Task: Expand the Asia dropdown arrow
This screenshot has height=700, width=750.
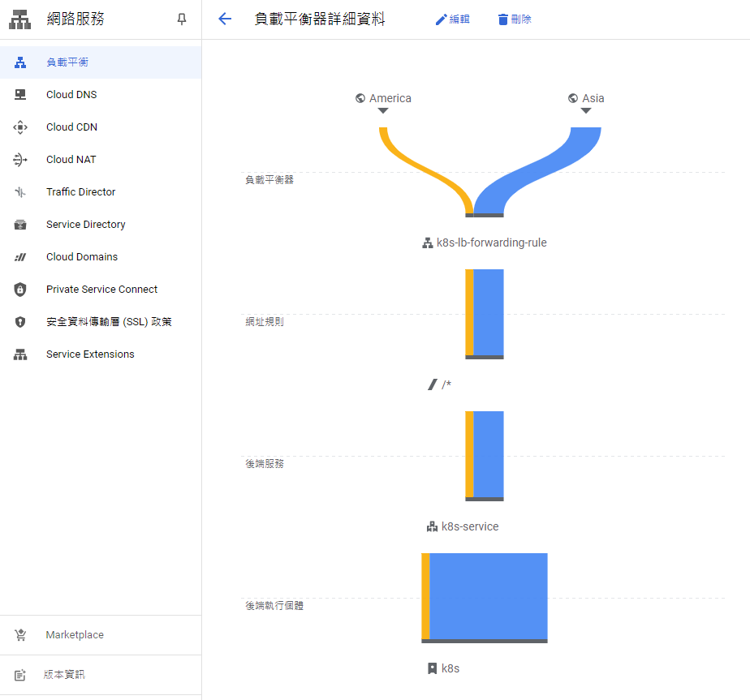Action: coord(585,111)
